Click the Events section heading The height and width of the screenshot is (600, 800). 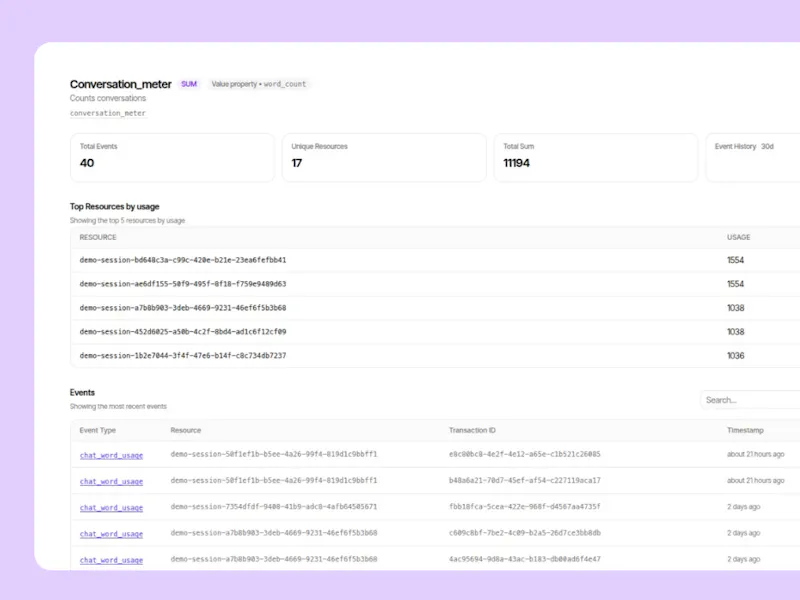coord(82,392)
